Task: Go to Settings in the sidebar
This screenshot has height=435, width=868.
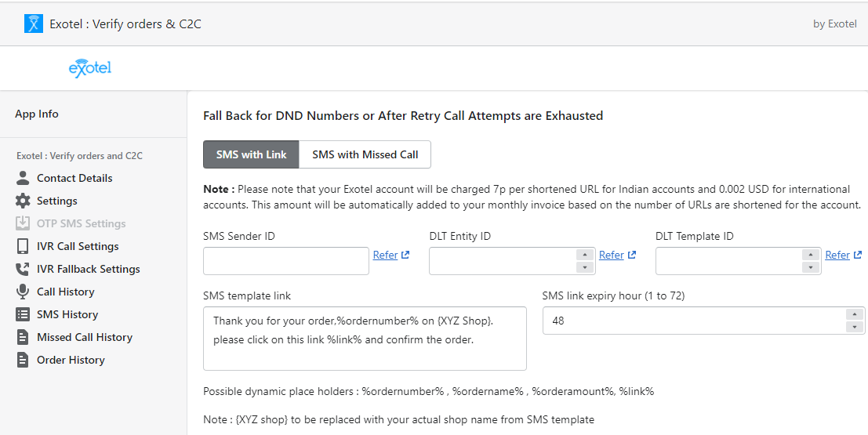Action: pos(57,201)
